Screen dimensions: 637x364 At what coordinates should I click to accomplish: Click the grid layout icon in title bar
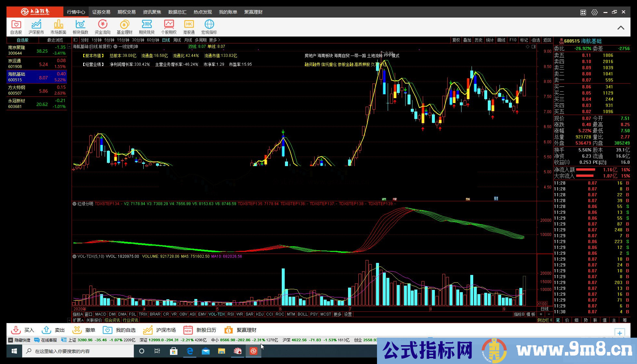(583, 12)
